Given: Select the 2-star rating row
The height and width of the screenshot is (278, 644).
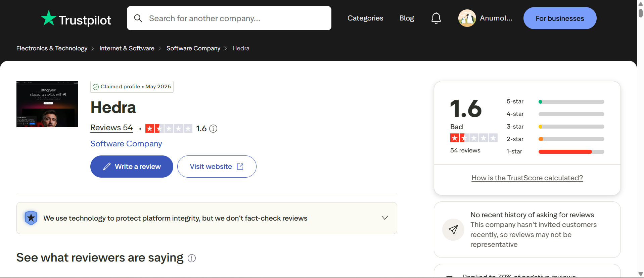Looking at the screenshot, I should click(555, 139).
